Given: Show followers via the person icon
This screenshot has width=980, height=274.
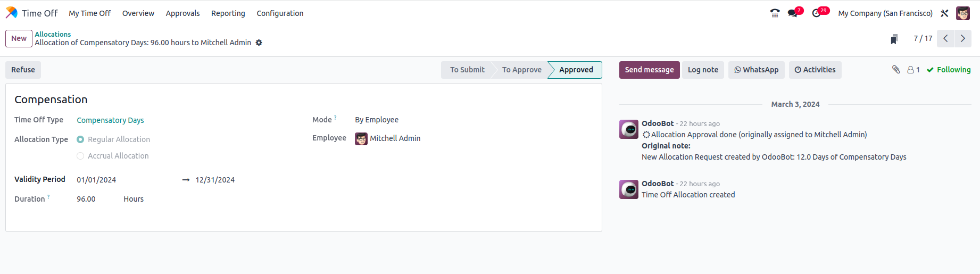Looking at the screenshot, I should 913,70.
